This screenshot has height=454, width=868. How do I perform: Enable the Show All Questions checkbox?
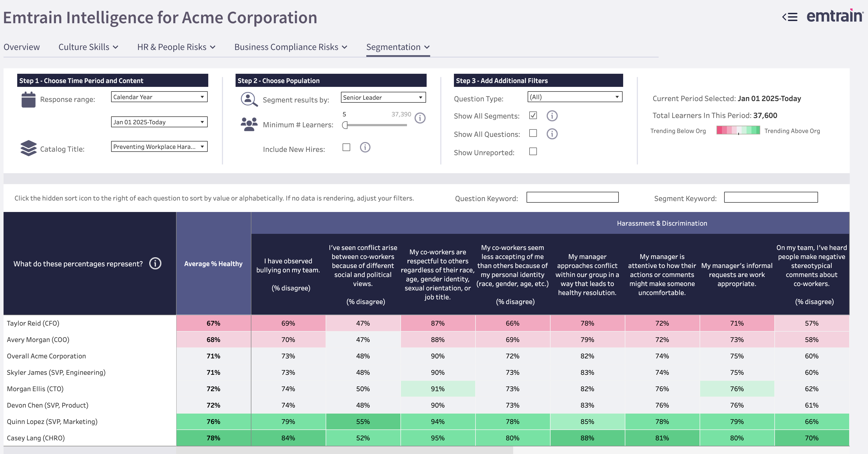533,133
